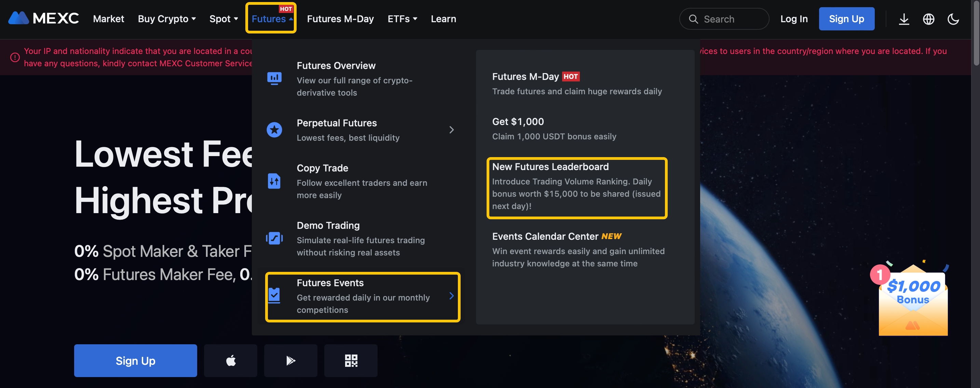Click the Futures Overview chart icon
The width and height of the screenshot is (980, 388).
(x=274, y=78)
